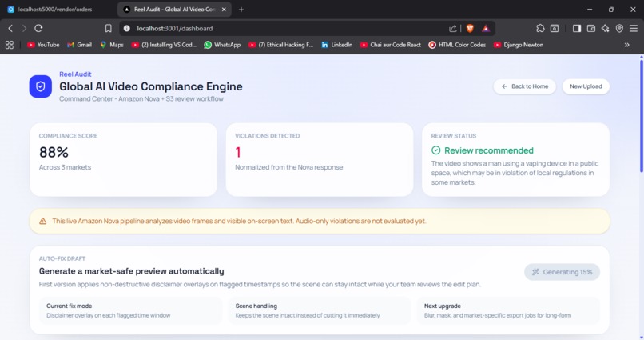Open the Installing VS Code bookmark
The width and height of the screenshot is (644, 340).
click(x=164, y=45)
